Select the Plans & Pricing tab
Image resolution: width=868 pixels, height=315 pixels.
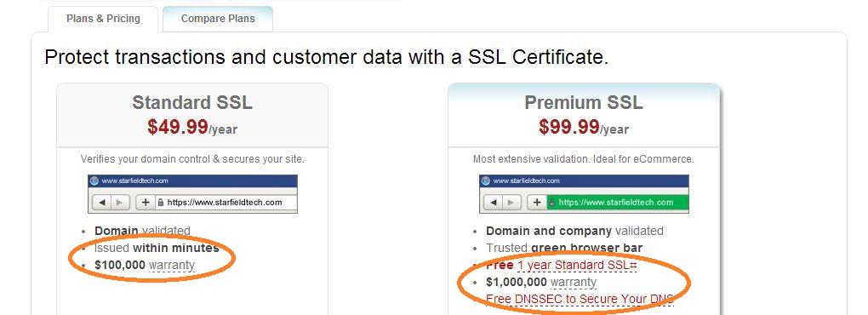[x=103, y=19]
